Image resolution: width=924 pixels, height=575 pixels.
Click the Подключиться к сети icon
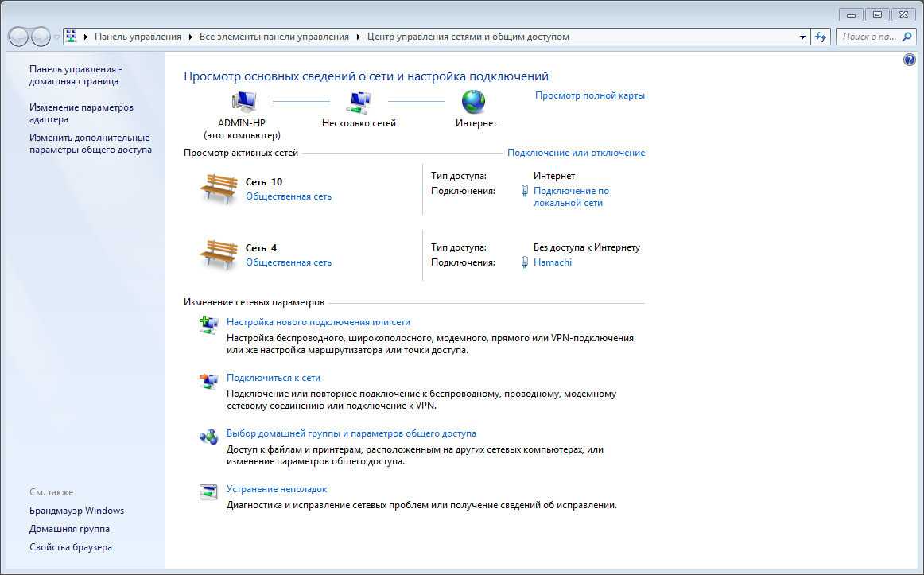coord(208,381)
